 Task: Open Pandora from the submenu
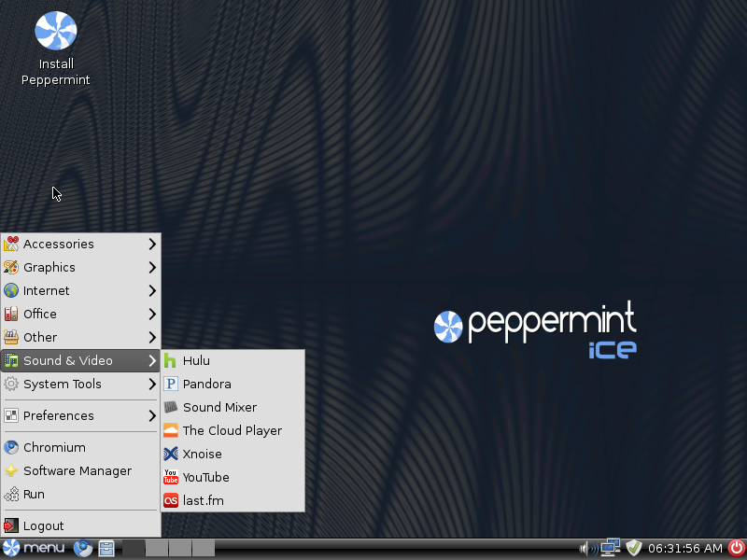coord(206,385)
